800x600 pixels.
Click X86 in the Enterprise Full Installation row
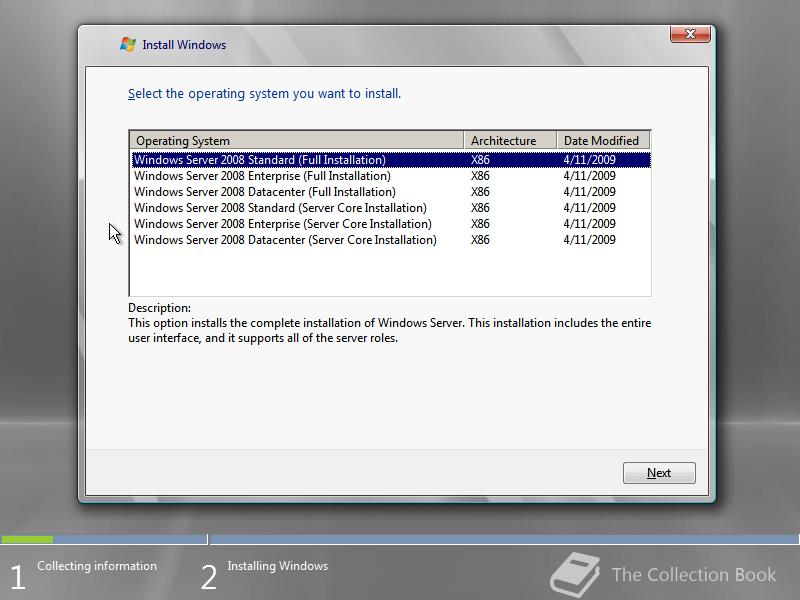480,176
